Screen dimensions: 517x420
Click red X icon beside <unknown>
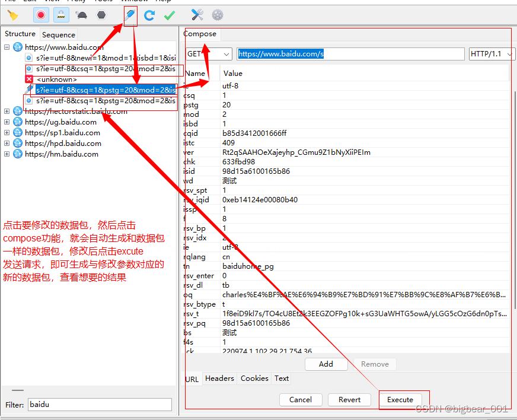[29, 79]
